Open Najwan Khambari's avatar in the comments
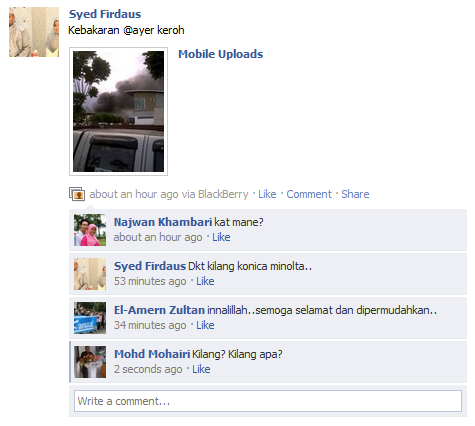Image resolution: width=475 pixels, height=426 pixels. 90,230
